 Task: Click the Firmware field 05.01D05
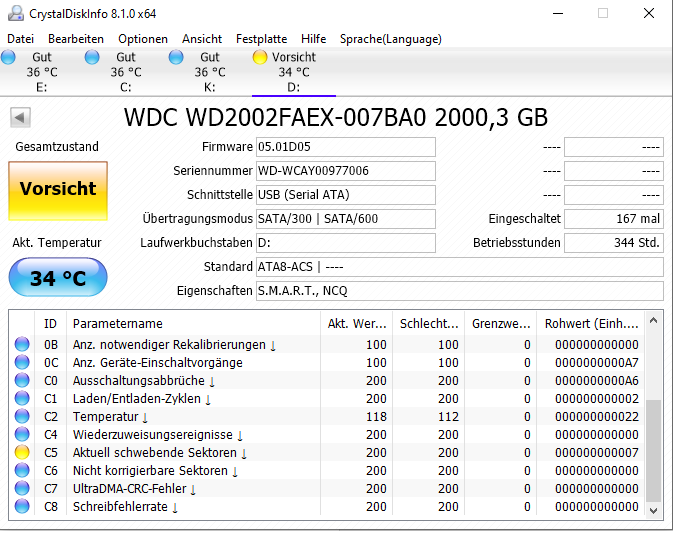click(x=346, y=147)
